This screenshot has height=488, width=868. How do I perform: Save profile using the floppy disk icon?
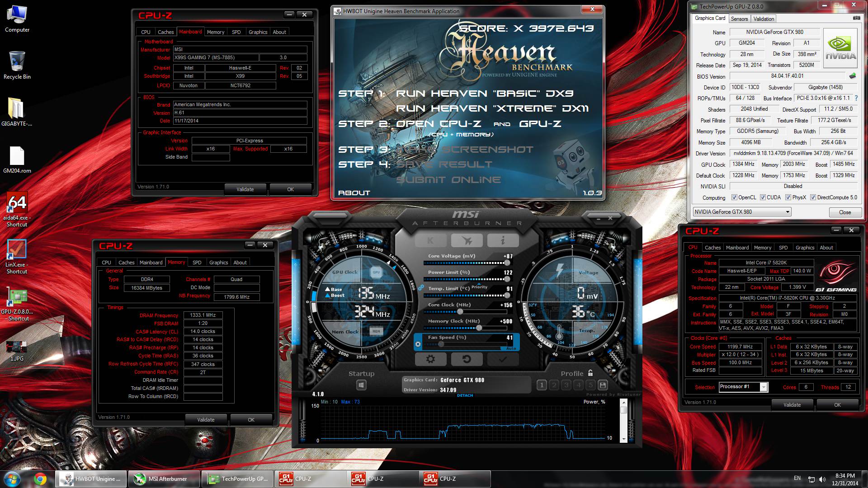click(603, 385)
